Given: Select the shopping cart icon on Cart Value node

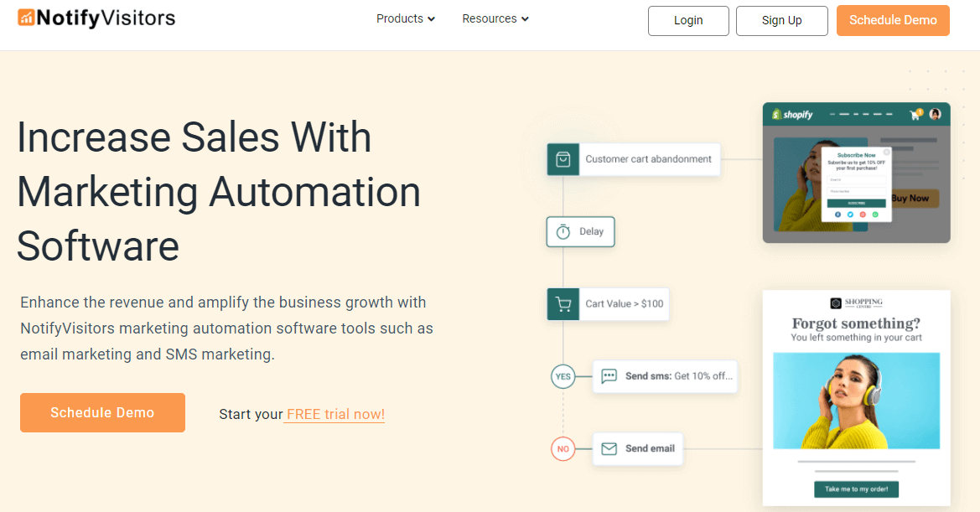Looking at the screenshot, I should [x=563, y=304].
